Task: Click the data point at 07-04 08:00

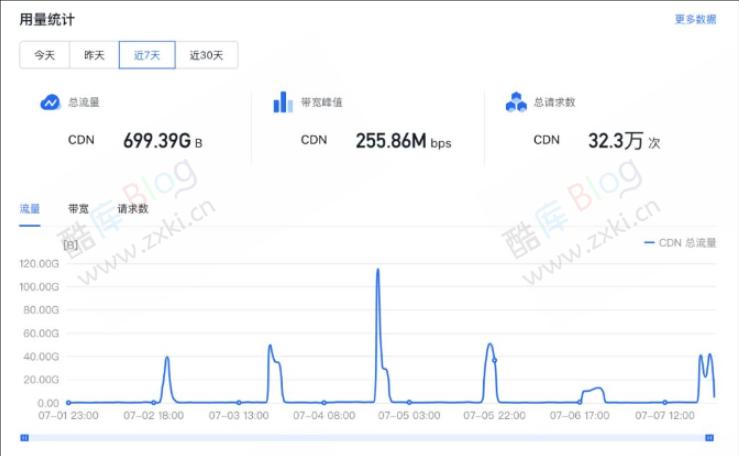Action: (x=324, y=403)
